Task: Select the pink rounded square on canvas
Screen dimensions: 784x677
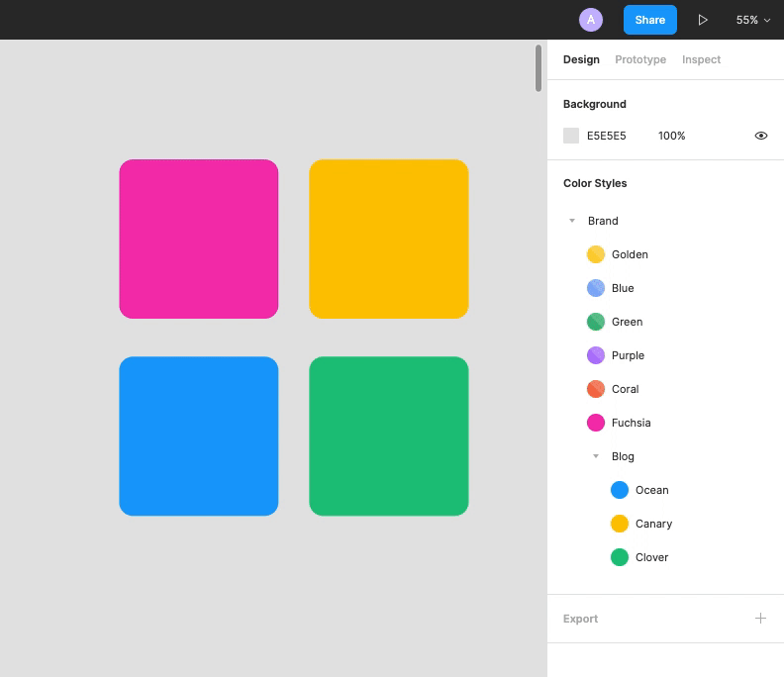Action: pos(199,239)
